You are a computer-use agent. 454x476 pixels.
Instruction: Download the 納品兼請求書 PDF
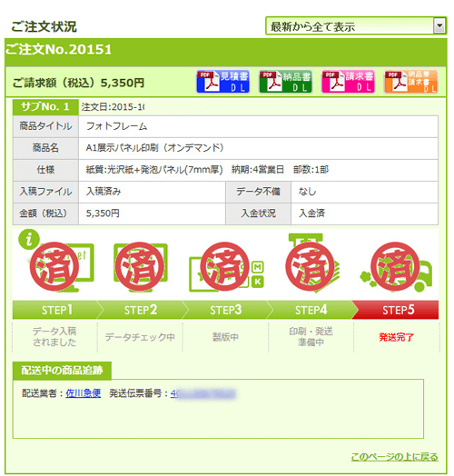(x=411, y=82)
